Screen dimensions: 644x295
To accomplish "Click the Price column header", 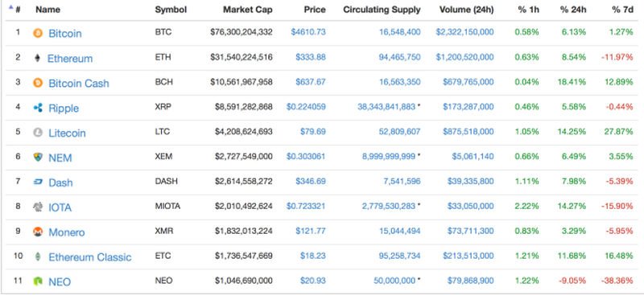I will [x=315, y=10].
